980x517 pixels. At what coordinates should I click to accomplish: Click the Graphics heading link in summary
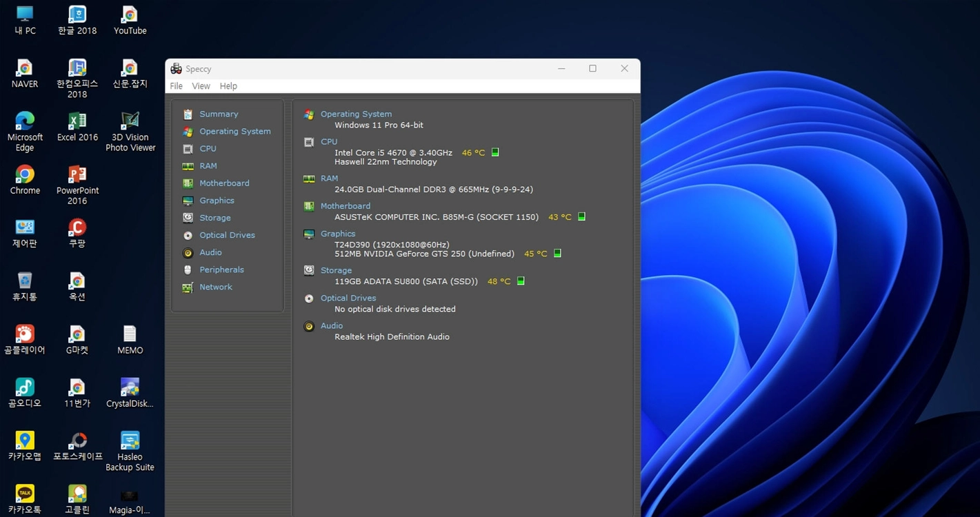tap(338, 234)
